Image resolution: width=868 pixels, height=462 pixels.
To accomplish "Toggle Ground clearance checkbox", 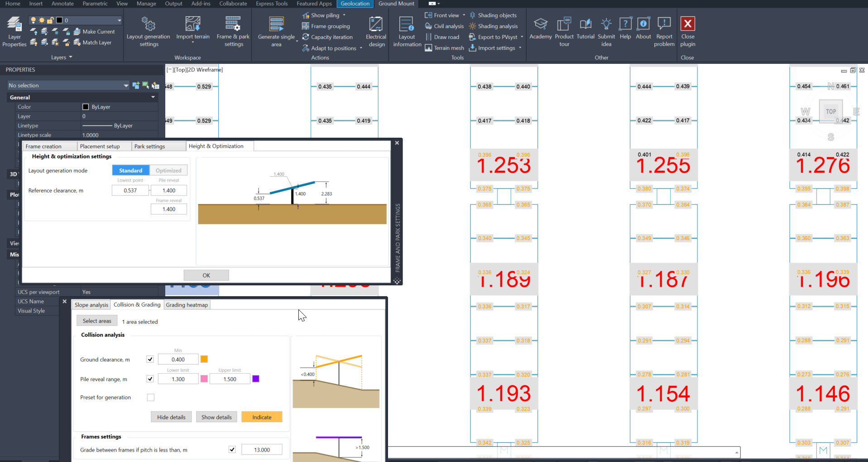I will [x=150, y=359].
